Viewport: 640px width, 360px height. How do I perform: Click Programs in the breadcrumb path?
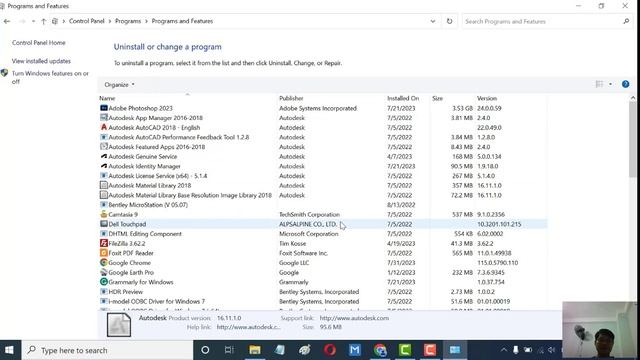128,21
